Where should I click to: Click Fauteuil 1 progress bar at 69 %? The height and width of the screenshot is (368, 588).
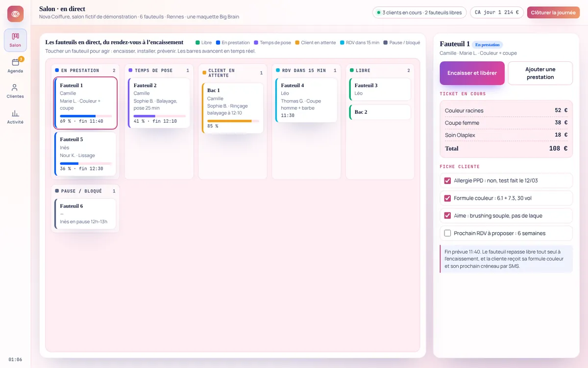point(86,116)
